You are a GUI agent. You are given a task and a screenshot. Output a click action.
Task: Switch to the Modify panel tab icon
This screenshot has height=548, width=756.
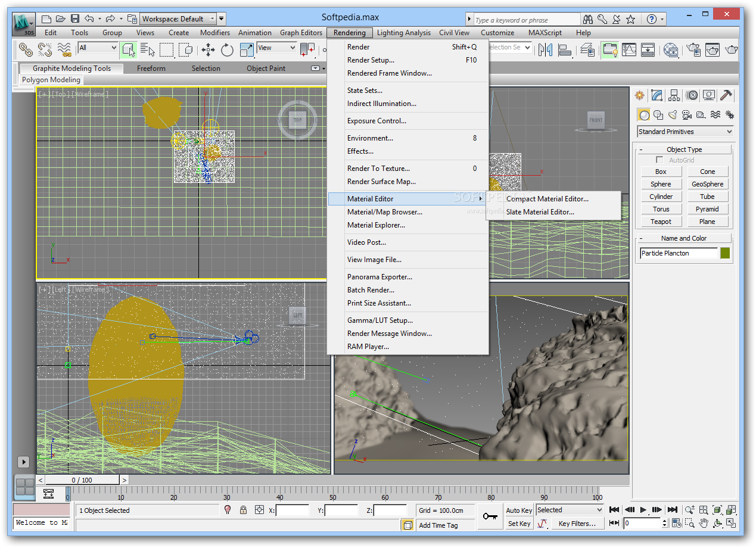point(657,95)
